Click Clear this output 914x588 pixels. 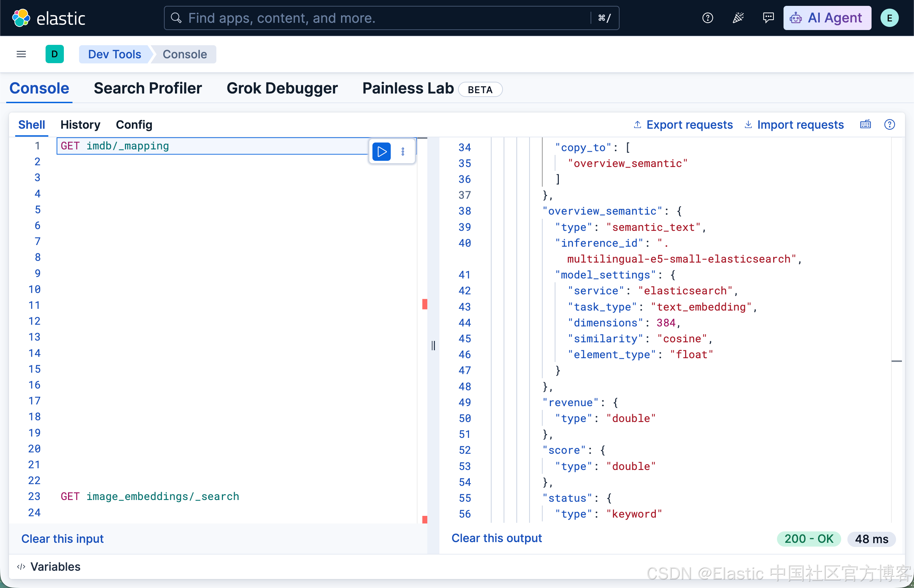(x=497, y=538)
